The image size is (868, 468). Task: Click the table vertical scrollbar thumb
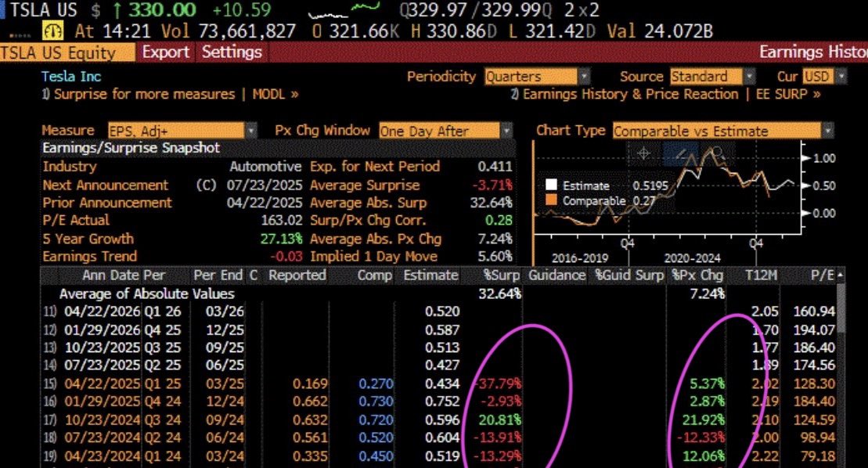pos(841,308)
